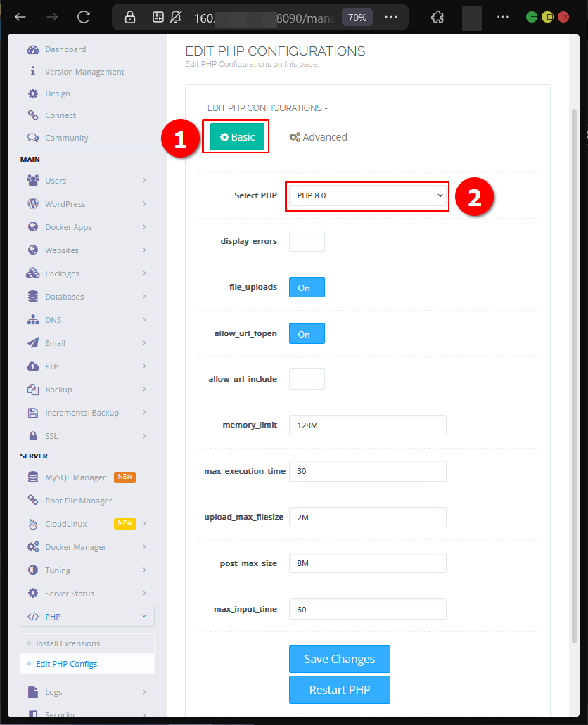588x725 pixels.
Task: Expand the SSL menu chevron
Action: click(x=144, y=436)
